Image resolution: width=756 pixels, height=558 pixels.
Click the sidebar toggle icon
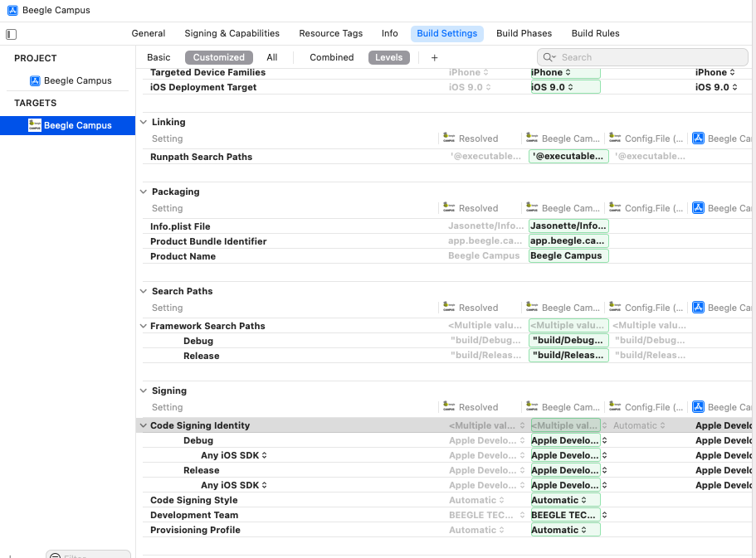pos(11,34)
